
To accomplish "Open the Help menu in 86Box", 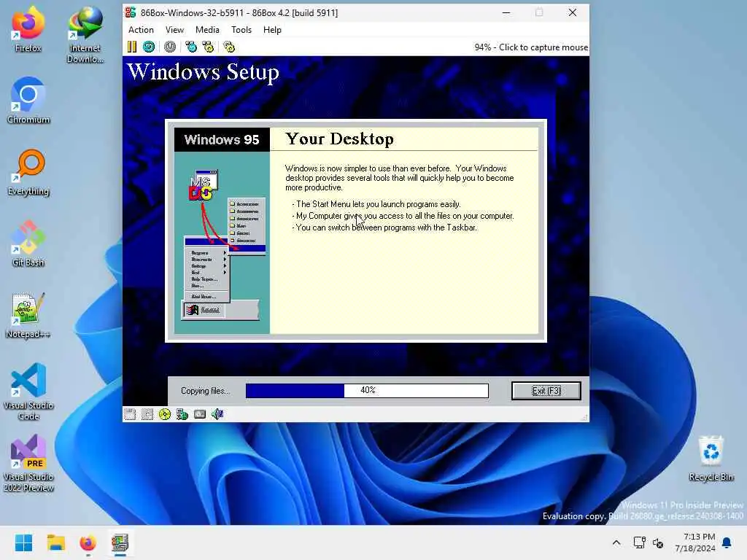I will (x=272, y=29).
